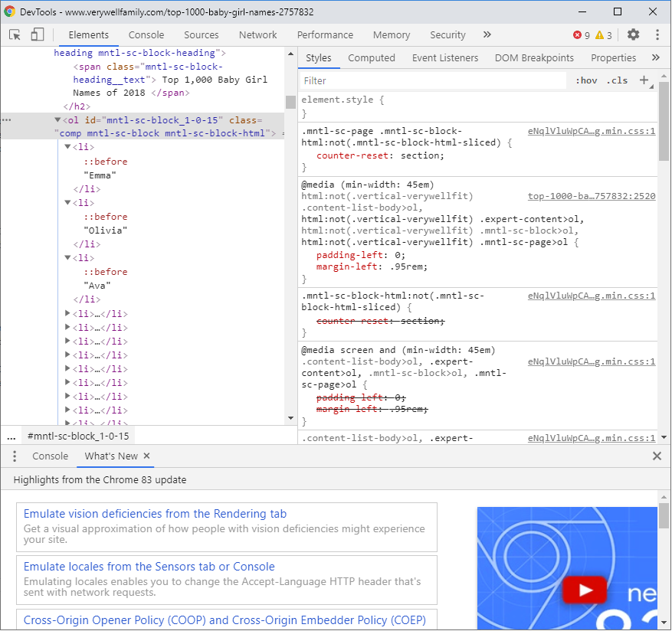Open top-1000-ba…757832:2520 source link
Image resolution: width=672 pixels, height=631 pixels.
(x=592, y=196)
